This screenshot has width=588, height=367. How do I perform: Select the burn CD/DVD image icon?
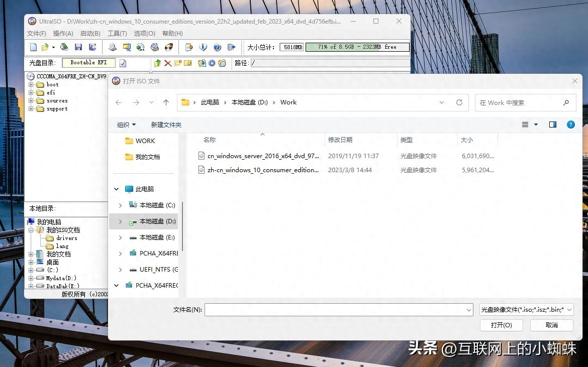click(x=168, y=47)
